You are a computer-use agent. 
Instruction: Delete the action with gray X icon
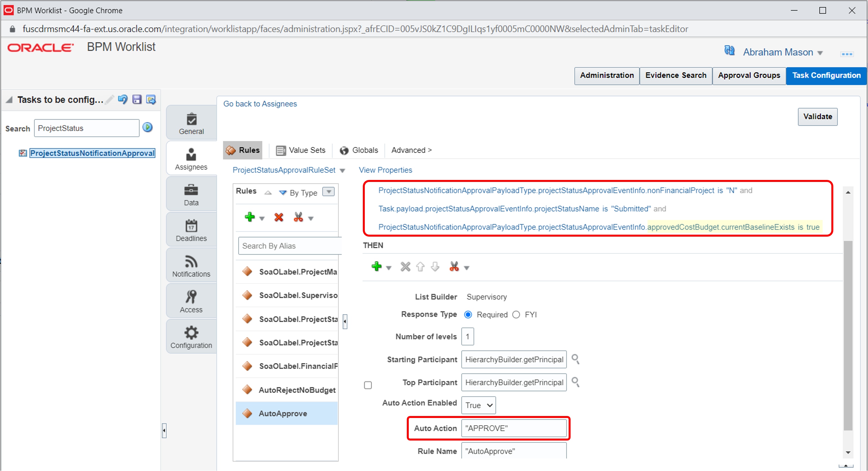click(405, 267)
